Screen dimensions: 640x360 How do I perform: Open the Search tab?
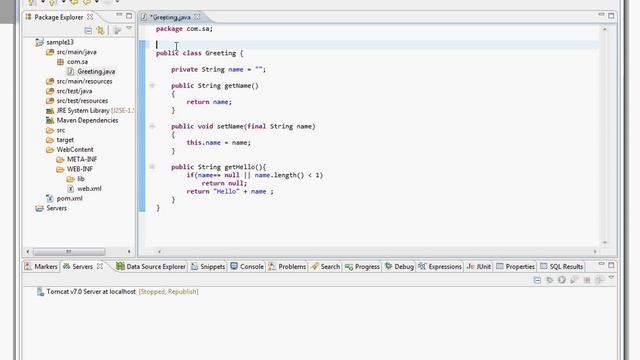[325, 267]
